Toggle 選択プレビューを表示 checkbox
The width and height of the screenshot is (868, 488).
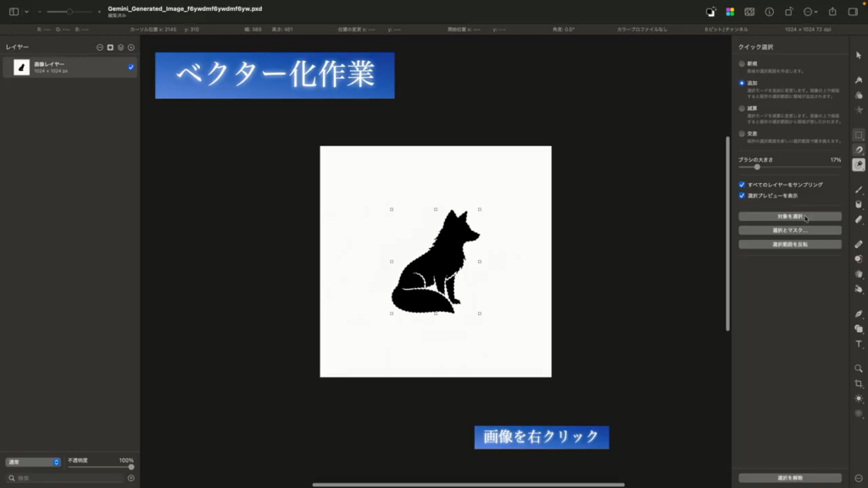point(743,196)
